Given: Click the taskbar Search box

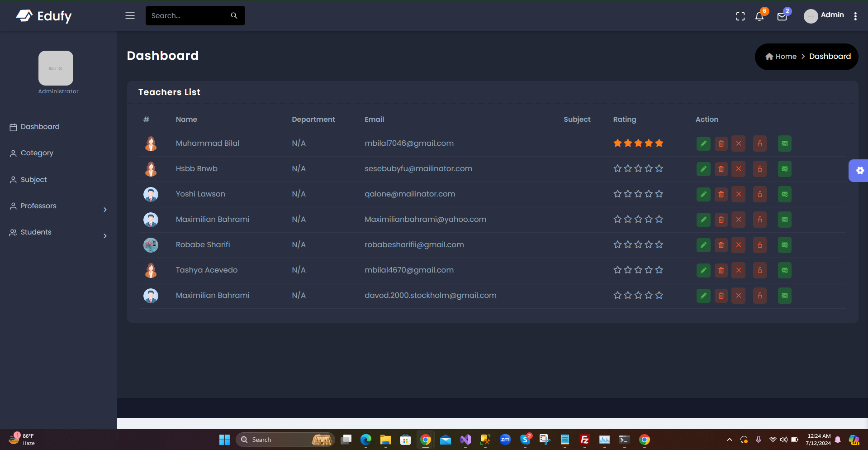Looking at the screenshot, I should pos(285,440).
